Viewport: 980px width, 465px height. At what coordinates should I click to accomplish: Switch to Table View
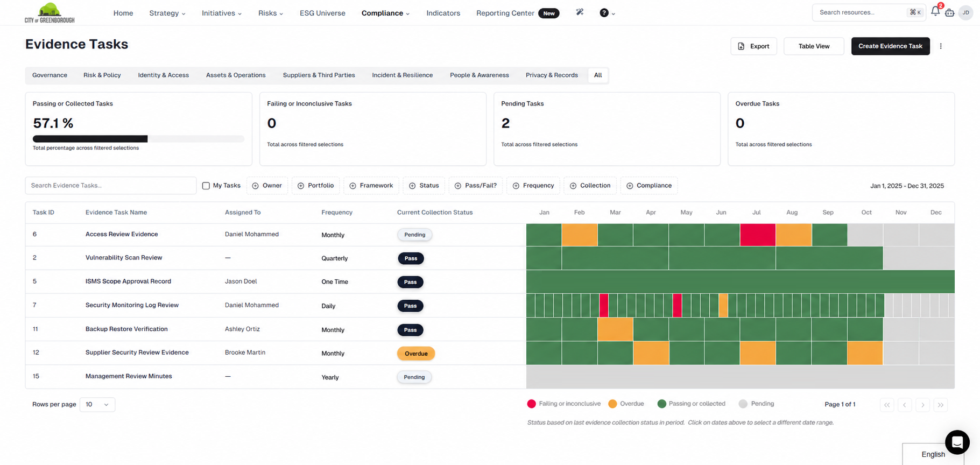click(x=814, y=46)
